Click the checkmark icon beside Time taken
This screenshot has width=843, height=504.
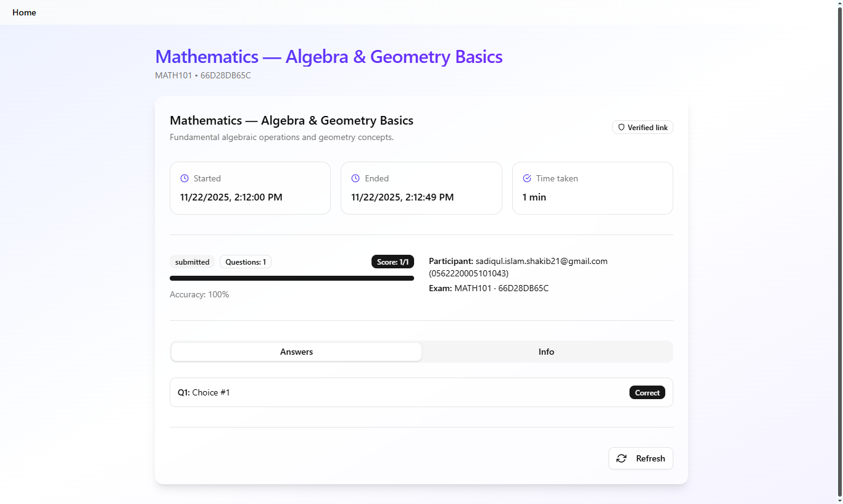click(x=527, y=178)
